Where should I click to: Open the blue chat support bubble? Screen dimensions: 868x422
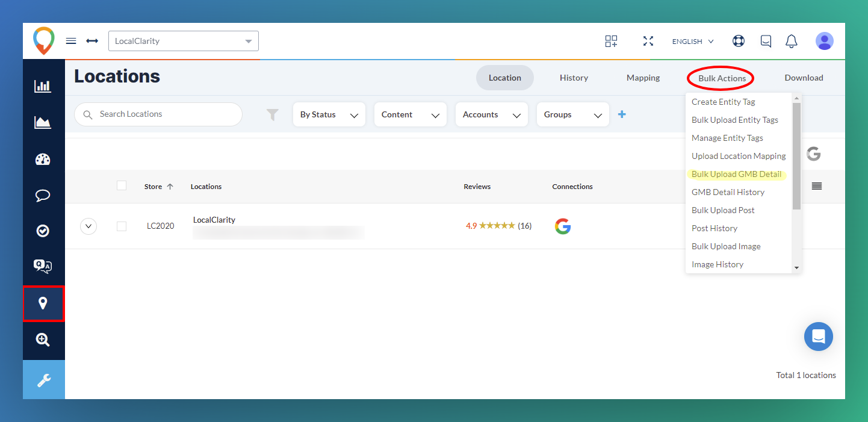[819, 337]
